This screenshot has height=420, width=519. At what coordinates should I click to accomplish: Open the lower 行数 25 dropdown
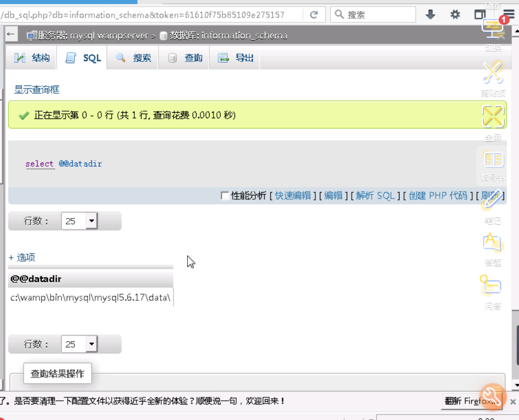(79, 344)
